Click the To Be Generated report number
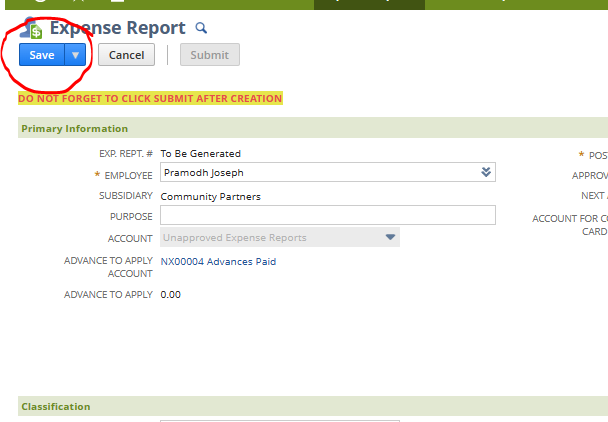The height and width of the screenshot is (422, 608). click(200, 154)
